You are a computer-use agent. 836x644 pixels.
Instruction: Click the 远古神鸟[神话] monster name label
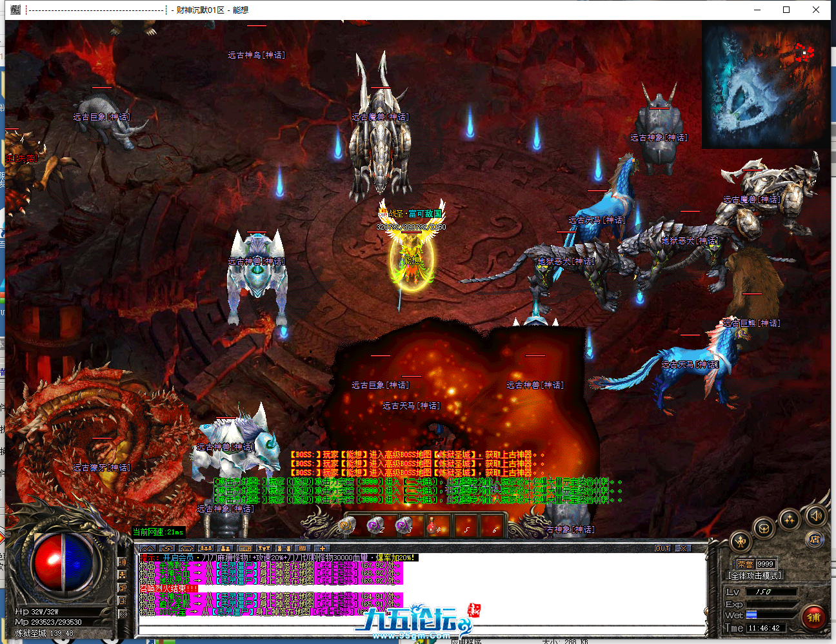tap(256, 55)
